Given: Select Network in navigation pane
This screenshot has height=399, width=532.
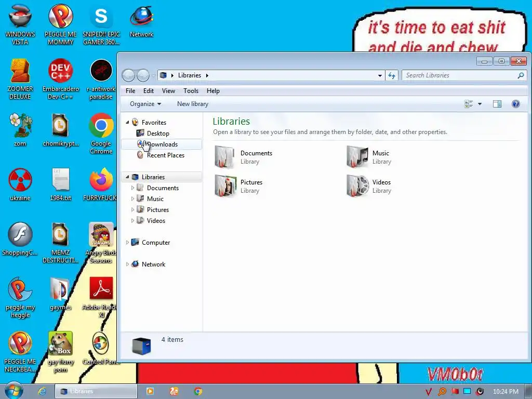Looking at the screenshot, I should point(153,264).
